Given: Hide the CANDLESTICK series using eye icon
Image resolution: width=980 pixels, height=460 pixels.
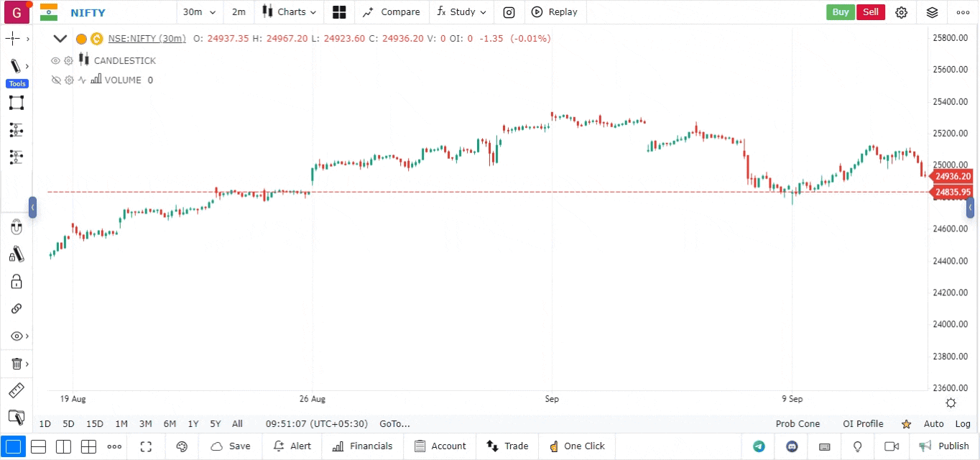Looking at the screenshot, I should tap(55, 61).
